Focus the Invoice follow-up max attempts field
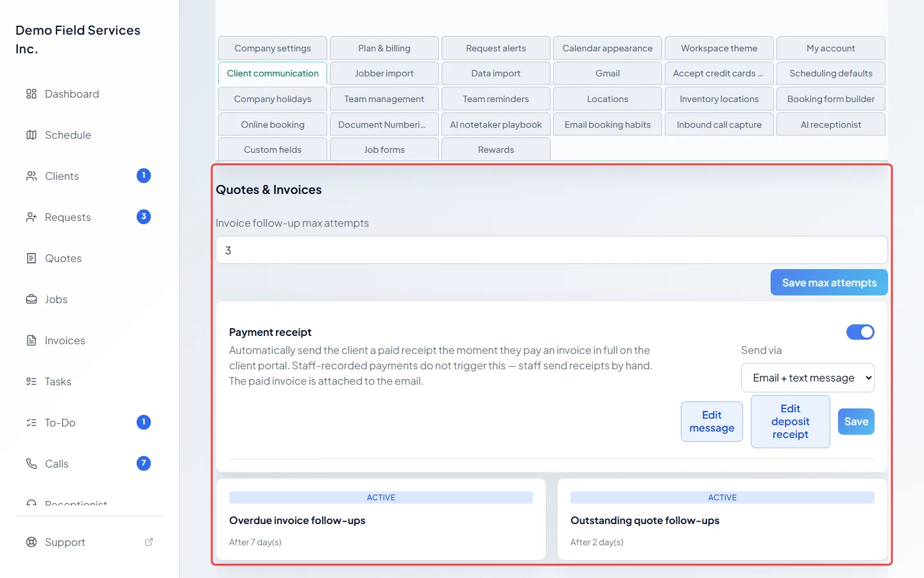Screen dimensions: 924x578 tap(552, 250)
